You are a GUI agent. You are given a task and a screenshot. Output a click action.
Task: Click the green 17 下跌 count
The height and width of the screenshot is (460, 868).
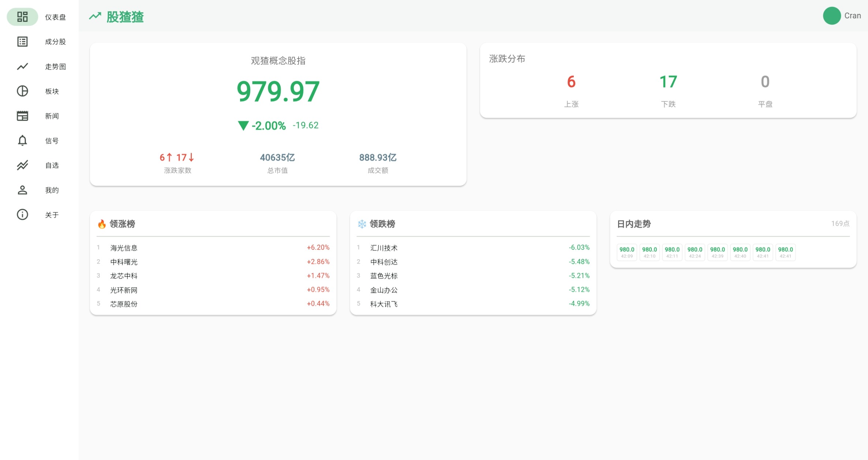coord(668,82)
